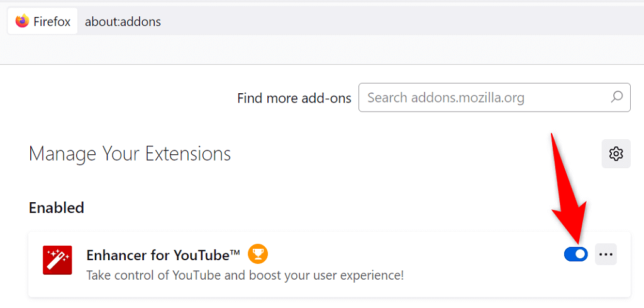Click the orange recommended trophy badge
The height and width of the screenshot is (308, 644).
click(258, 254)
